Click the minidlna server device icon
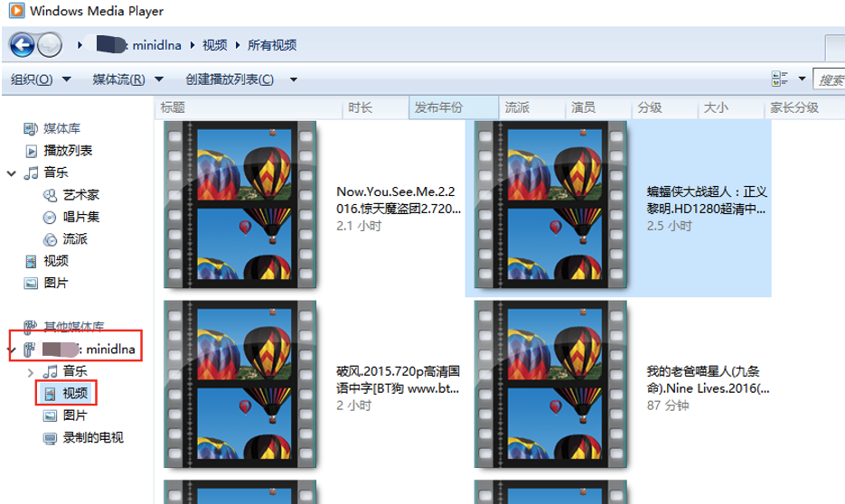Screen dimensions: 845x504 pos(30,350)
